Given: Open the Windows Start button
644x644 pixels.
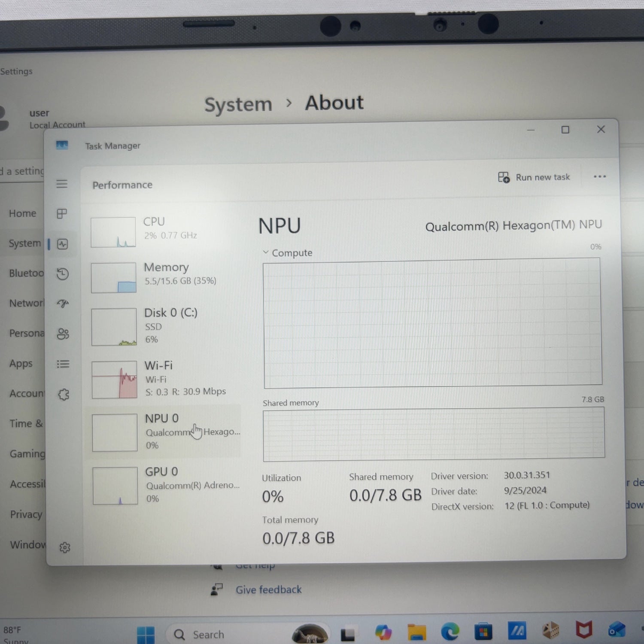Looking at the screenshot, I should point(146,635).
